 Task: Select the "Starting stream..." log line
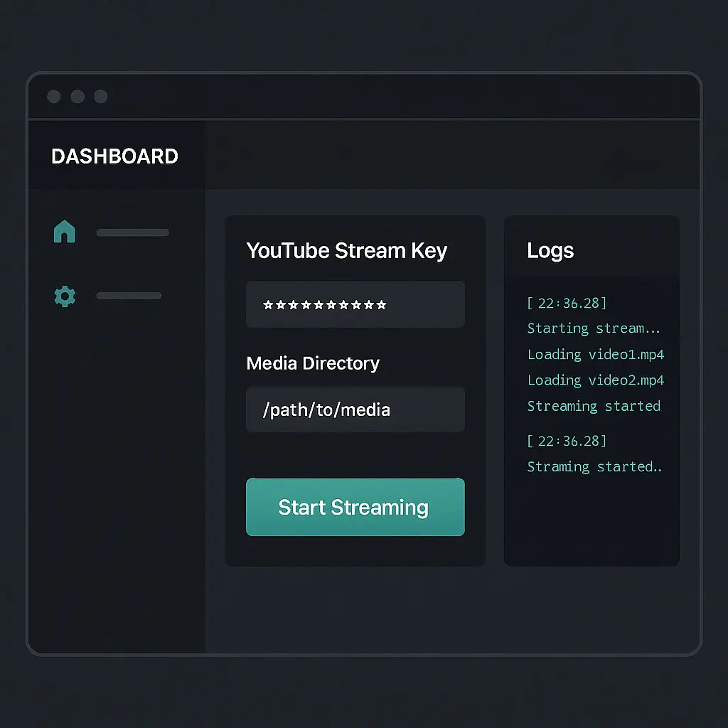pos(594,328)
